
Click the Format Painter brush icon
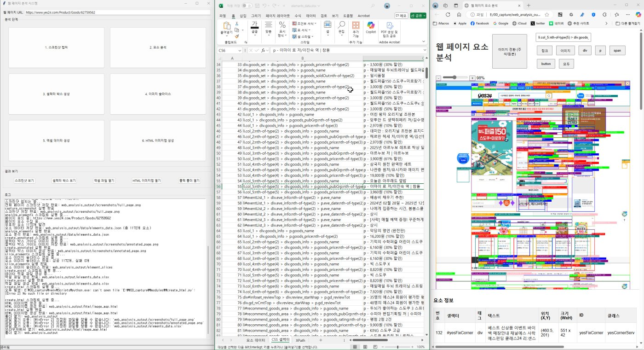[x=237, y=36]
